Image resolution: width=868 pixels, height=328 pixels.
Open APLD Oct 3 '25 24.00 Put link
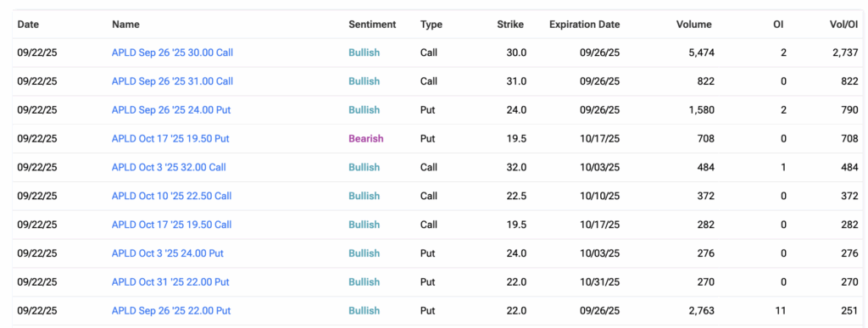168,253
